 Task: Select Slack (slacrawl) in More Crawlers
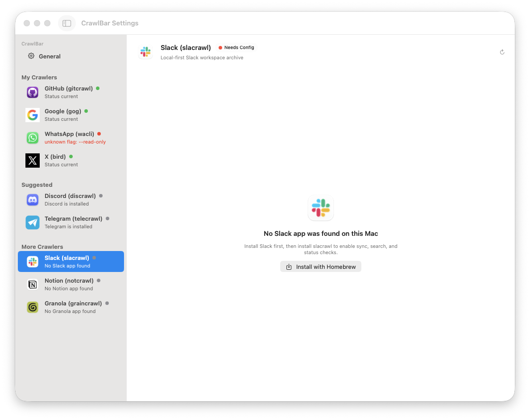coord(71,262)
